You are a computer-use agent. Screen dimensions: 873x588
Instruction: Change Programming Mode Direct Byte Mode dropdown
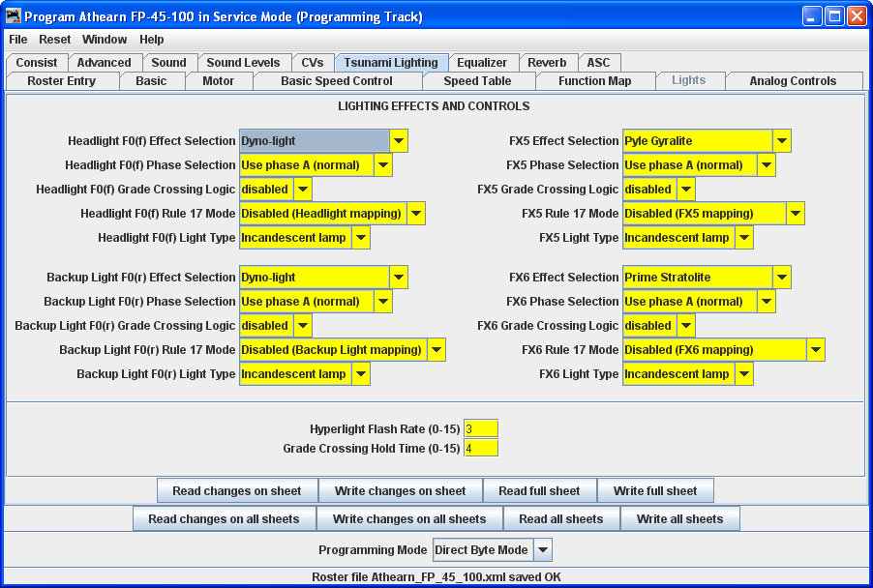coord(492,550)
